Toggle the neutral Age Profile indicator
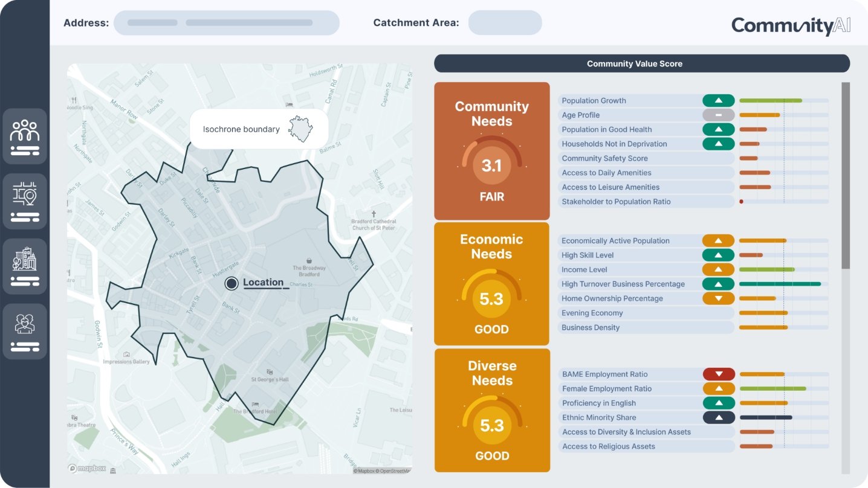 pyautogui.click(x=719, y=115)
